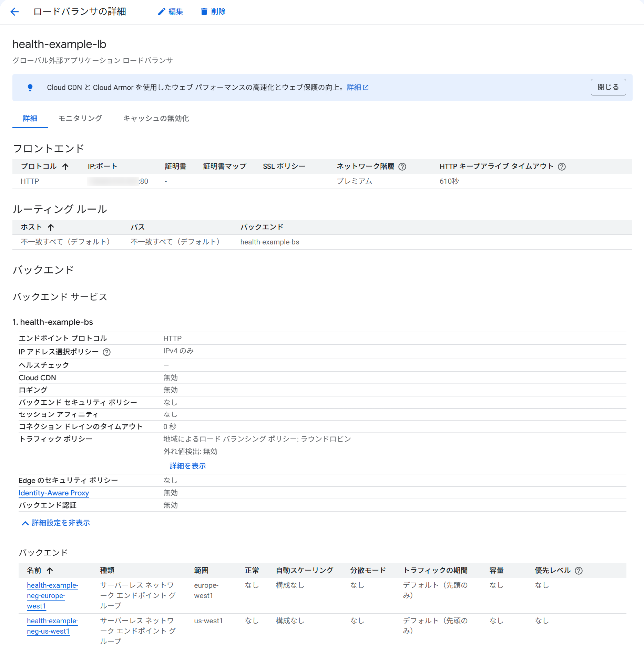Viewport: 644px width, 665px height.
Task: Click the プレミアム network tier value
Action: click(x=354, y=181)
